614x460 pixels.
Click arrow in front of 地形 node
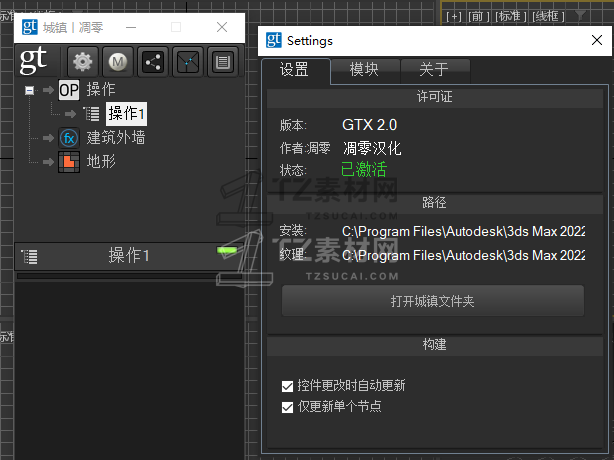(x=48, y=162)
